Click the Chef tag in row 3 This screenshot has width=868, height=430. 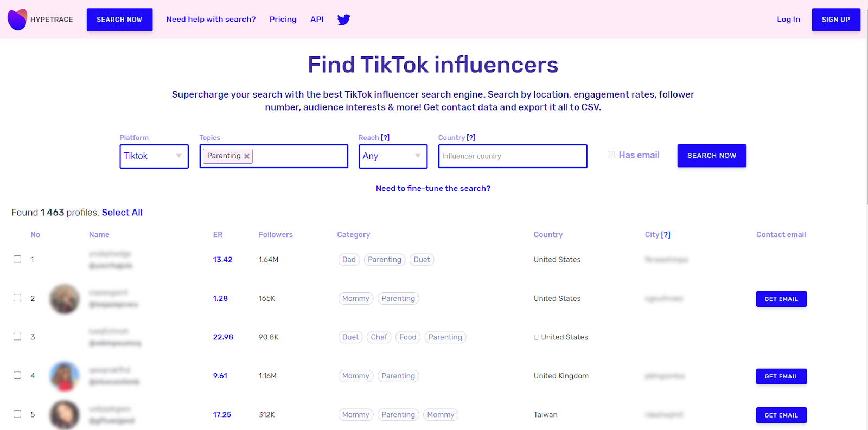coord(379,337)
